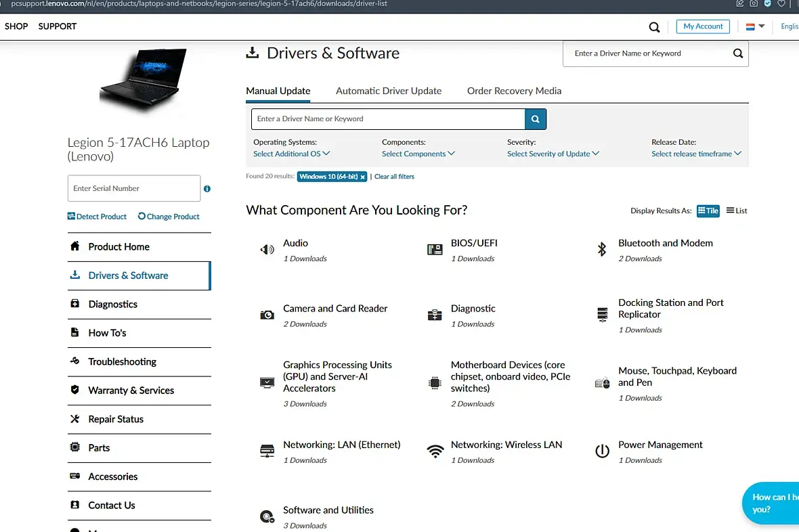Open the Mouse, Touchpad, Keyboard icon
Screen dimensions: 799x532
click(603, 382)
